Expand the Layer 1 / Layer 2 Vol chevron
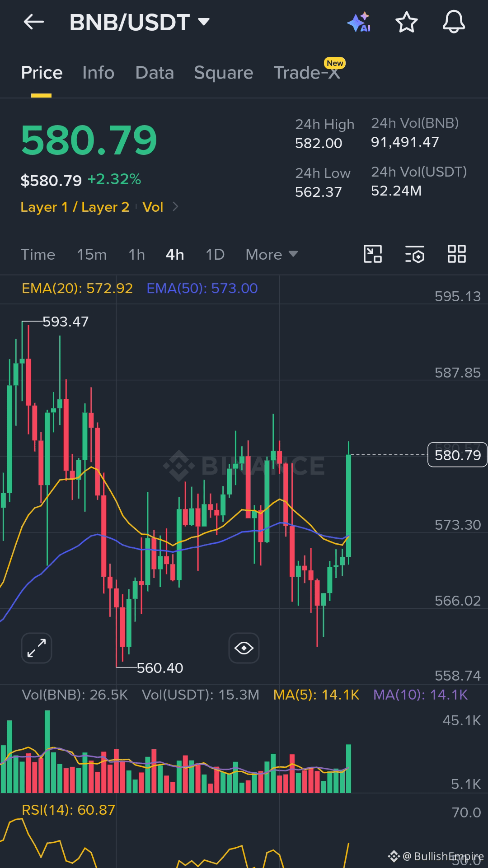 click(x=176, y=206)
